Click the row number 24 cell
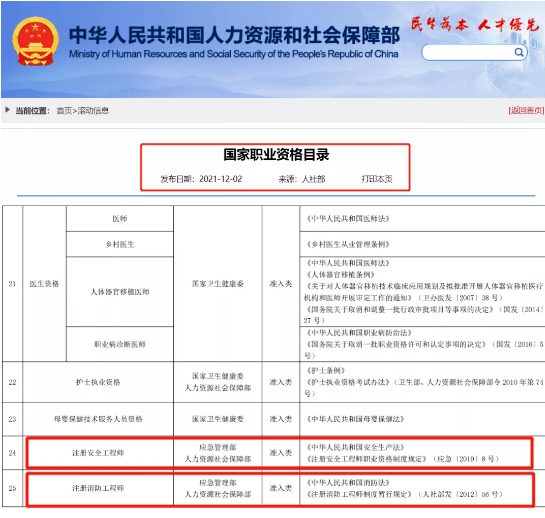545x518 pixels. 13,453
